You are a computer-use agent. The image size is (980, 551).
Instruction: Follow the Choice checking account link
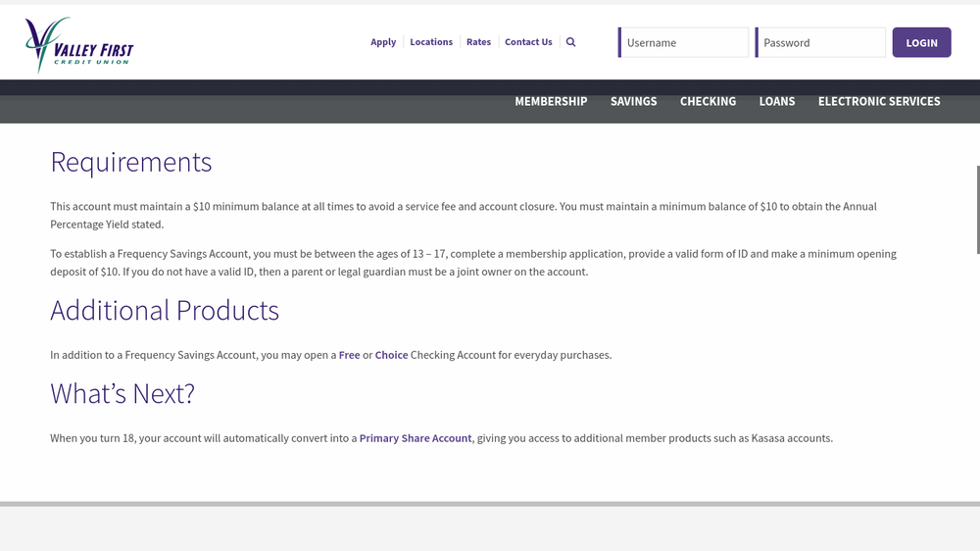(x=391, y=355)
